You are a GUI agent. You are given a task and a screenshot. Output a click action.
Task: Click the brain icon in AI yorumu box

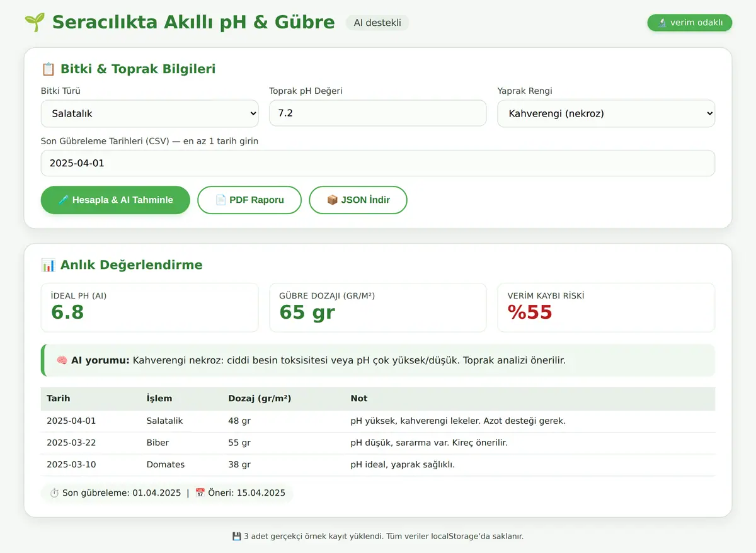tap(62, 360)
